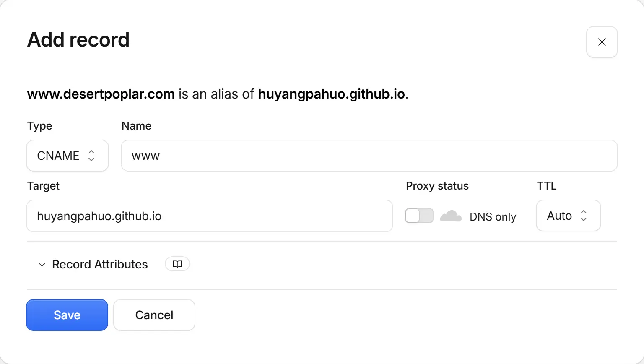Click the 'Type' field label
The height and width of the screenshot is (364, 644).
pos(40,126)
